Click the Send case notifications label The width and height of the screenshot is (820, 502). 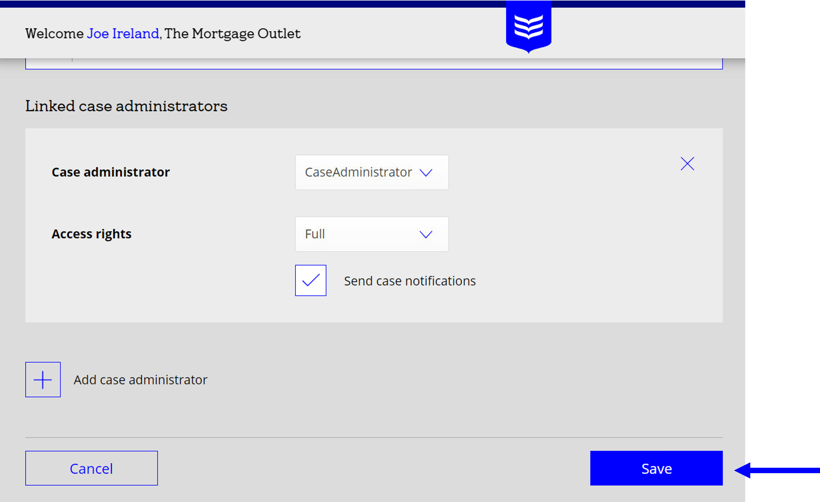(x=409, y=281)
